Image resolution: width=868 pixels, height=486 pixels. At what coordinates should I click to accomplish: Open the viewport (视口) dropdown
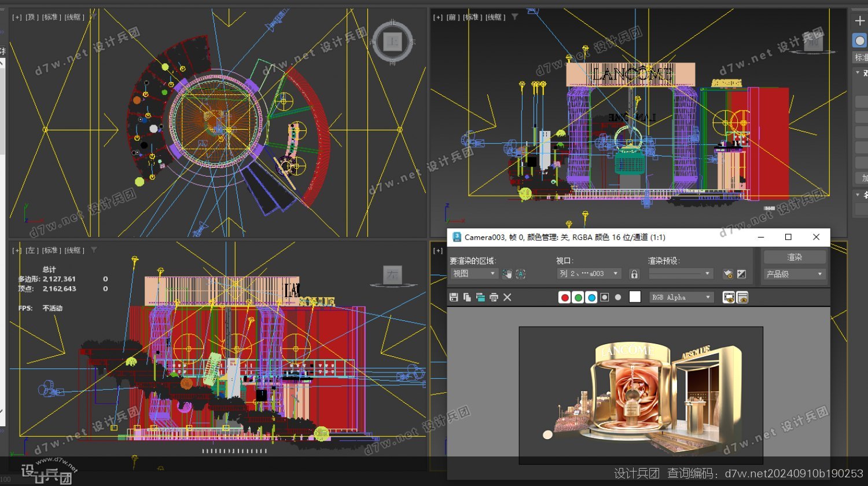click(x=589, y=273)
